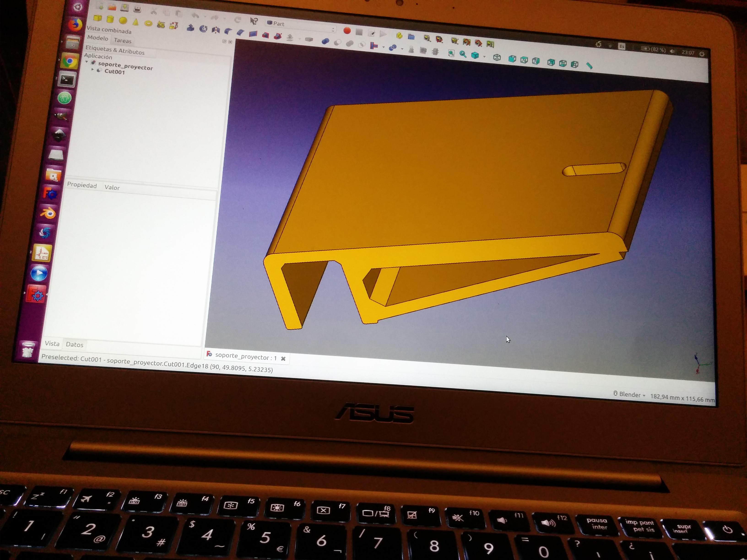
Task: Switch to the Vista property tab
Action: [52, 343]
